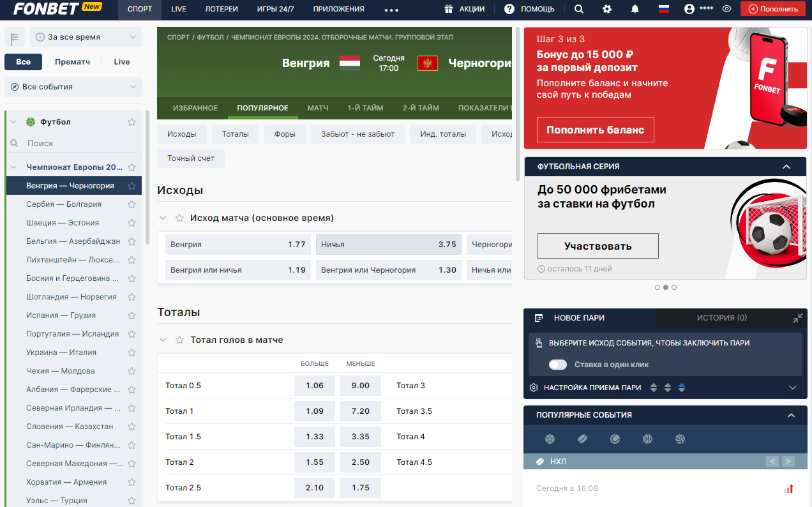Viewport: 812px width, 507px height.
Task: Click the Пополнить button in header
Action: coord(772,9)
